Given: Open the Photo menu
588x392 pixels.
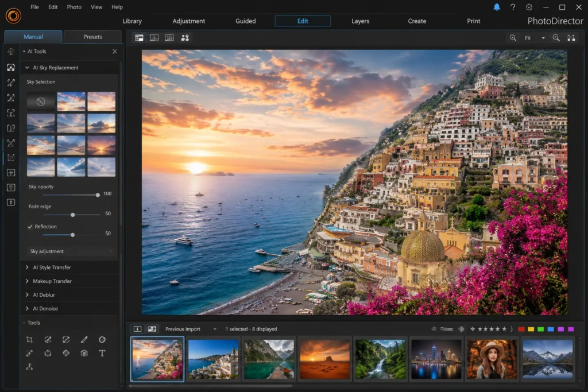Looking at the screenshot, I should tap(74, 7).
